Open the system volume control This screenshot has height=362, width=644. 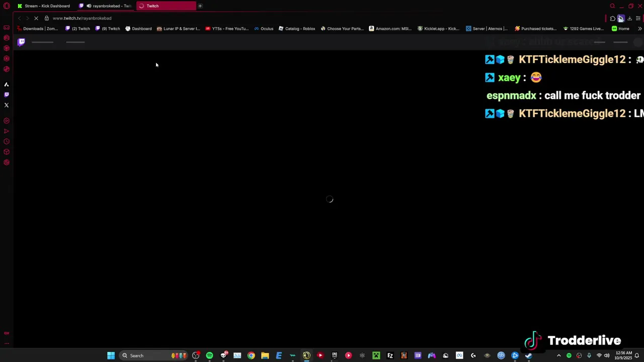607,355
